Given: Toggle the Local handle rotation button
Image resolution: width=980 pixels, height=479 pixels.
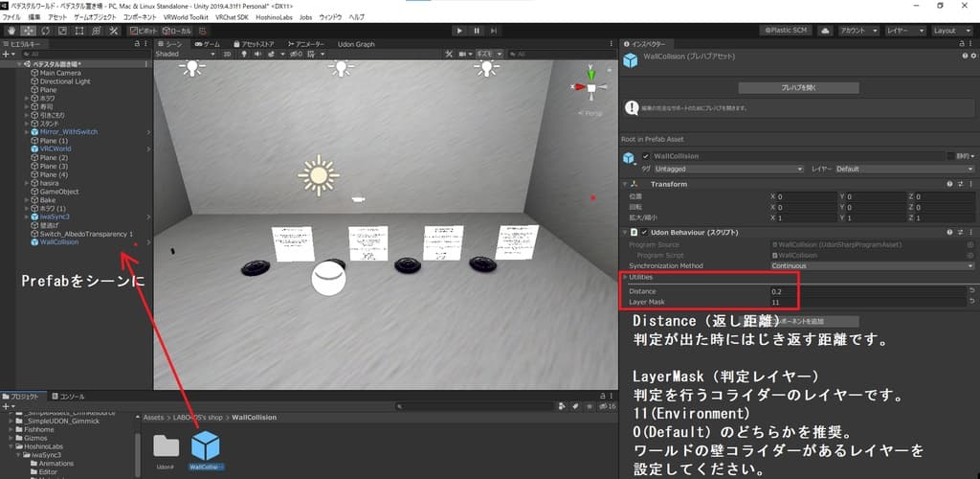Looking at the screenshot, I should 177,30.
